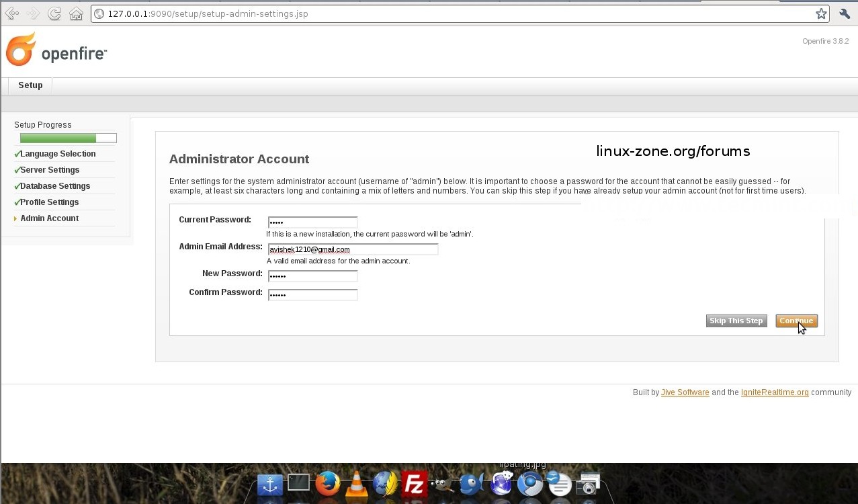Open VLC media player from the dock
Viewport: 858px width, 504px height.
tap(357, 484)
